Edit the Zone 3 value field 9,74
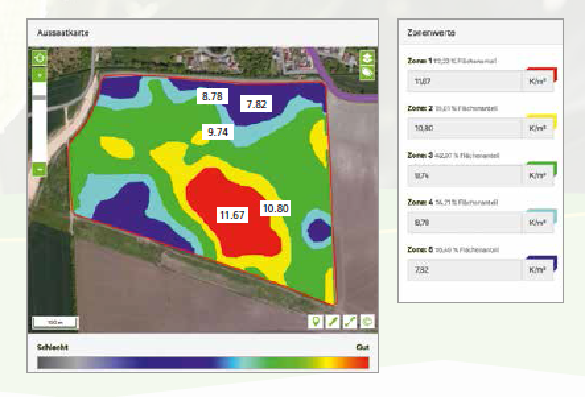This screenshot has width=585, height=397. point(465,175)
